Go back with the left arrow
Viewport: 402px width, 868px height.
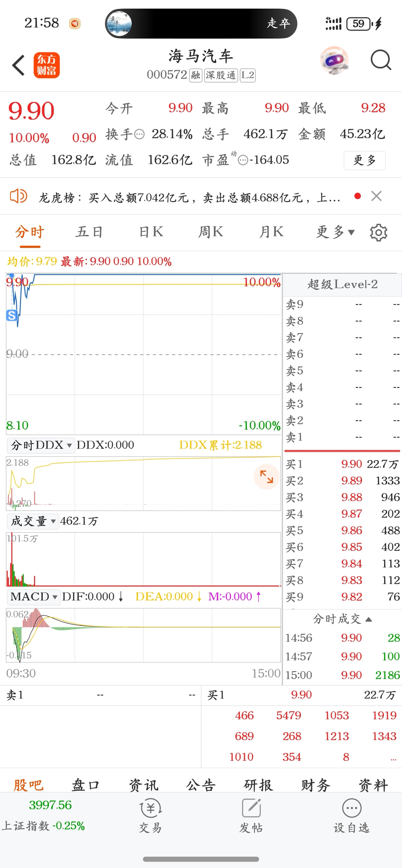[19, 65]
